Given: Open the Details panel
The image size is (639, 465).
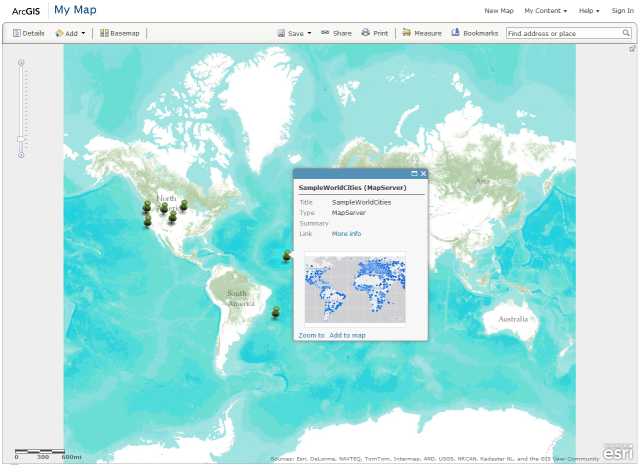Looking at the screenshot, I should click(28, 33).
